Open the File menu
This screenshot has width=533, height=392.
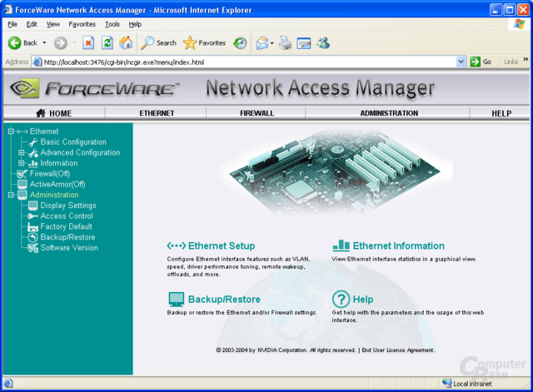click(x=12, y=24)
